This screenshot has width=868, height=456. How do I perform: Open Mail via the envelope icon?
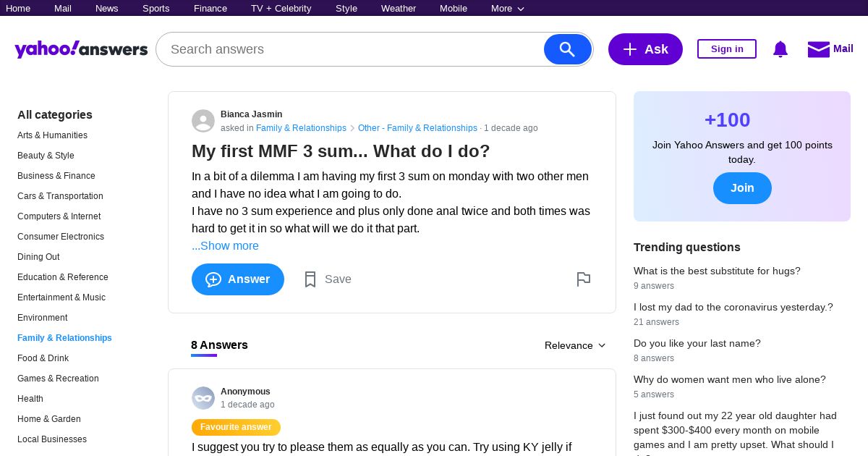tap(818, 49)
